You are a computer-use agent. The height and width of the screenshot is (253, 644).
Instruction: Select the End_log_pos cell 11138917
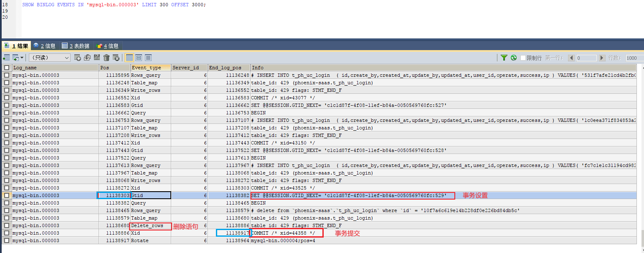pos(229,233)
